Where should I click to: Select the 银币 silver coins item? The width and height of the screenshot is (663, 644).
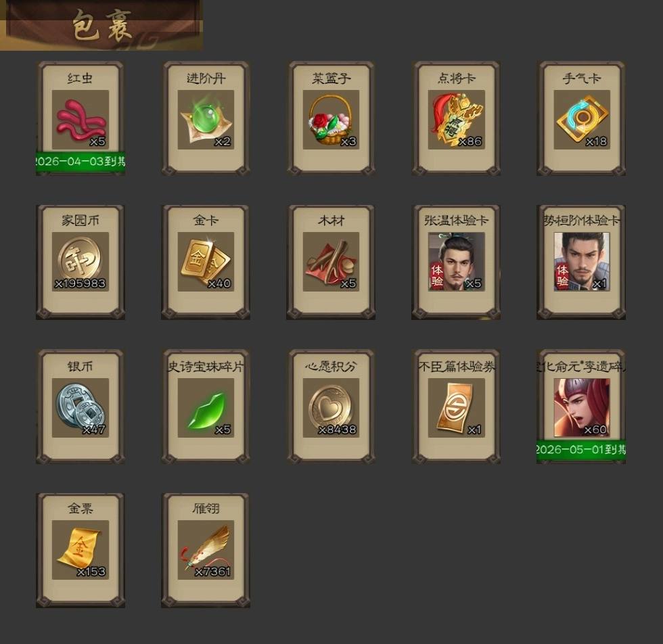pyautogui.click(x=81, y=408)
